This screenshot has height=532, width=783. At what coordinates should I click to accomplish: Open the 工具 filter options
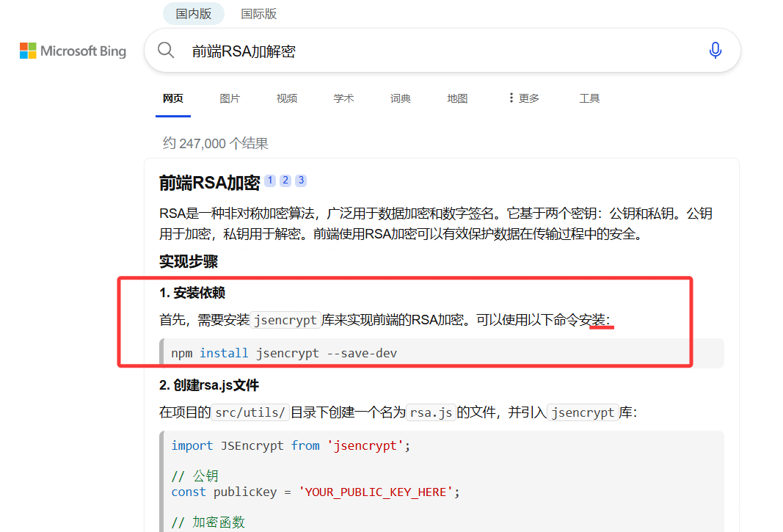click(x=589, y=98)
